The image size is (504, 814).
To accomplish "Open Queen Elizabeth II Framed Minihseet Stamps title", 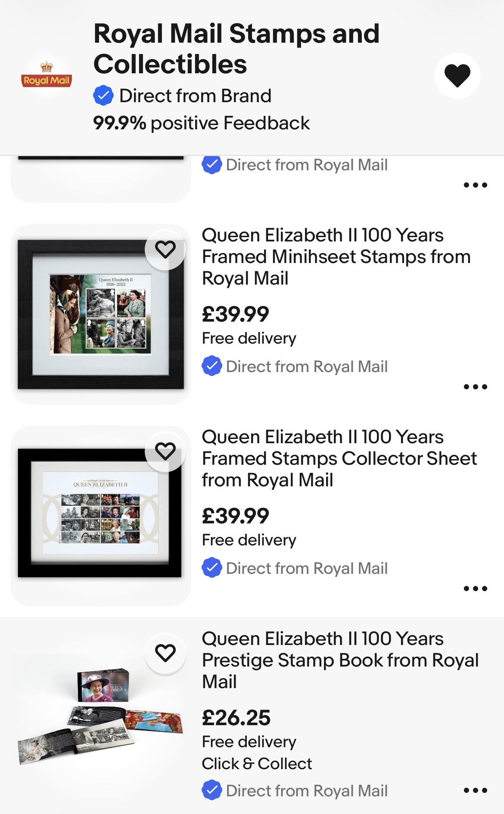I will [336, 257].
